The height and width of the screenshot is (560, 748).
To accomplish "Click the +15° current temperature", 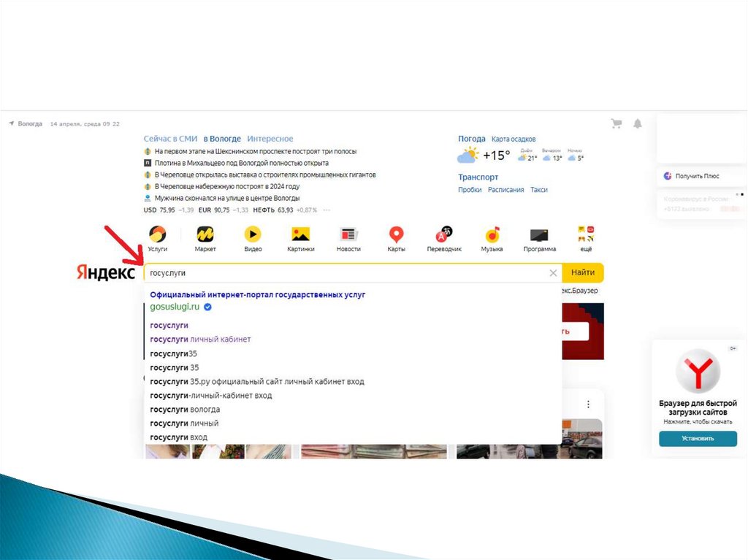I will 496,156.
